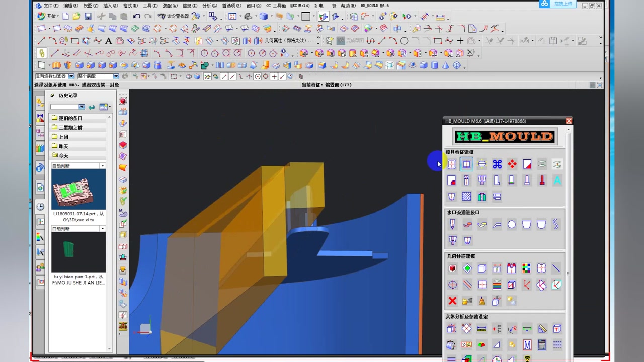This screenshot has height=362, width=644.
Task: Click the refresh arrow icon in history panel
Action: (92, 107)
